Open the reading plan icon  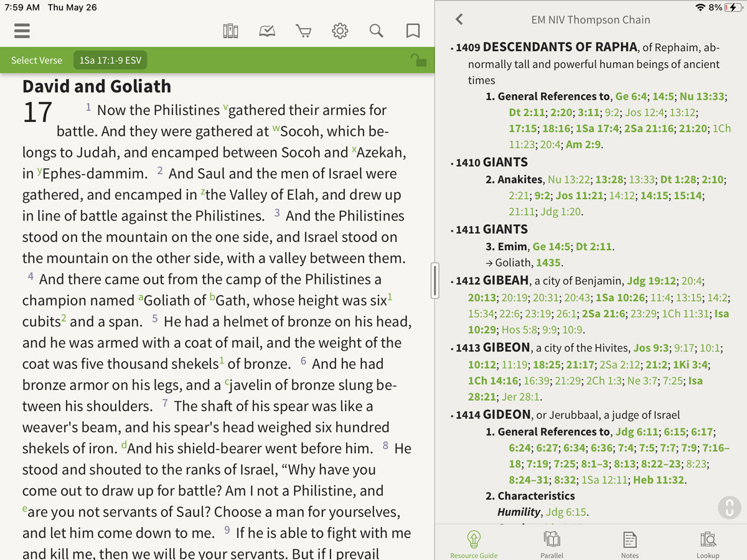click(267, 30)
